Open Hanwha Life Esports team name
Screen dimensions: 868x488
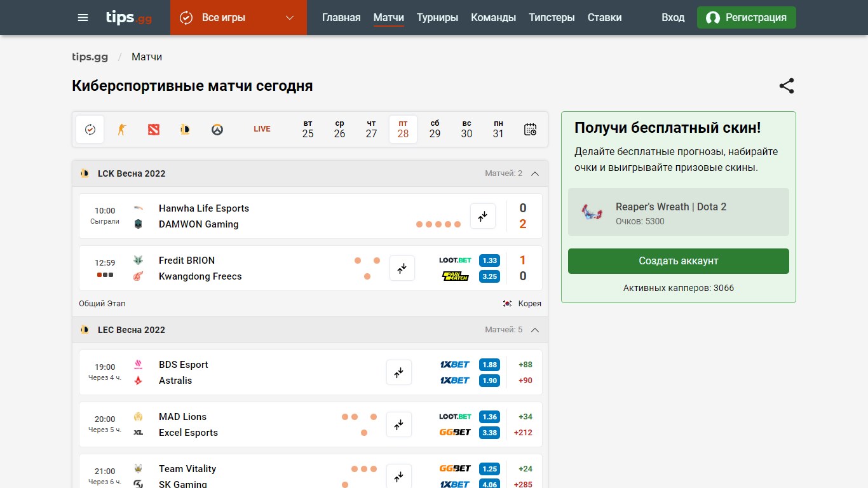tap(204, 208)
